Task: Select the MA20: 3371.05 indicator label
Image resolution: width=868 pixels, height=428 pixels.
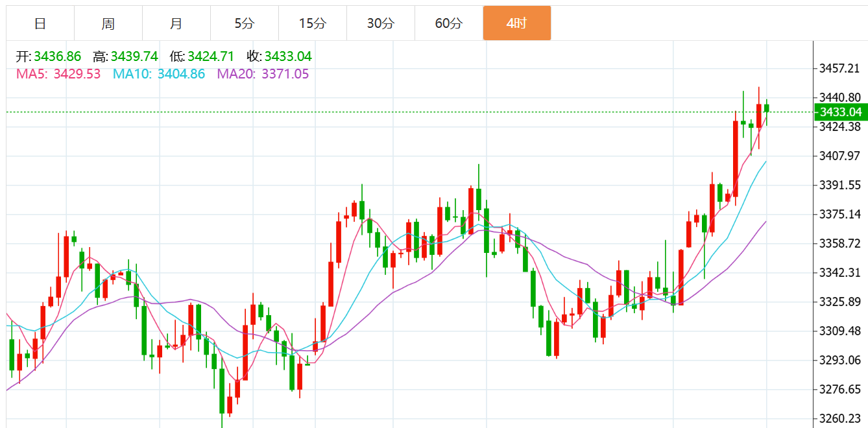Action: (x=263, y=74)
